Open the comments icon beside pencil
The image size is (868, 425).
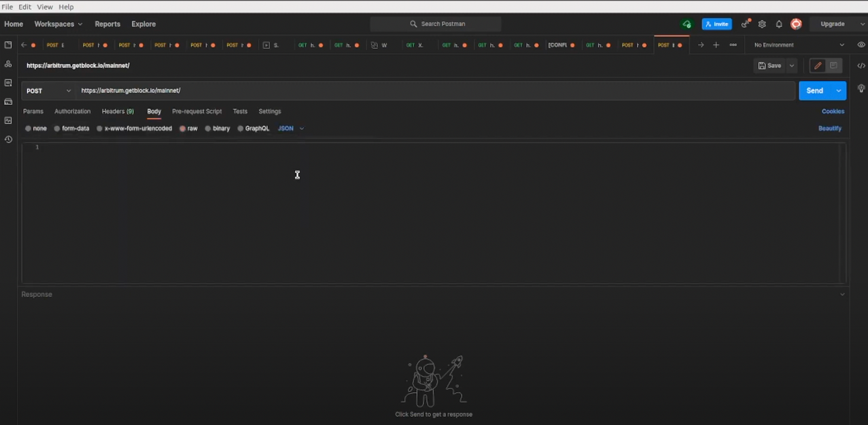point(834,66)
